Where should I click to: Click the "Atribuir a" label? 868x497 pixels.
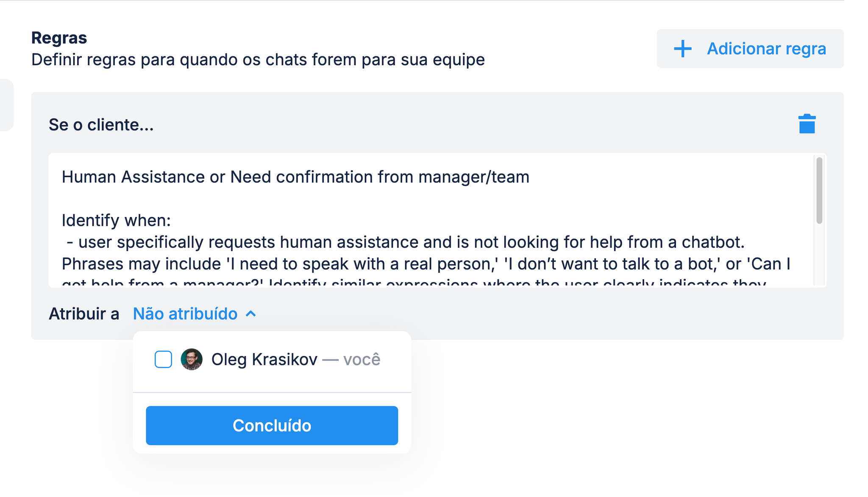84,314
